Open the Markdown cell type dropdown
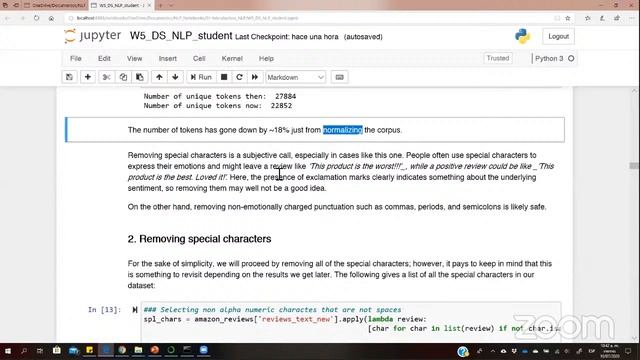 pos(296,77)
